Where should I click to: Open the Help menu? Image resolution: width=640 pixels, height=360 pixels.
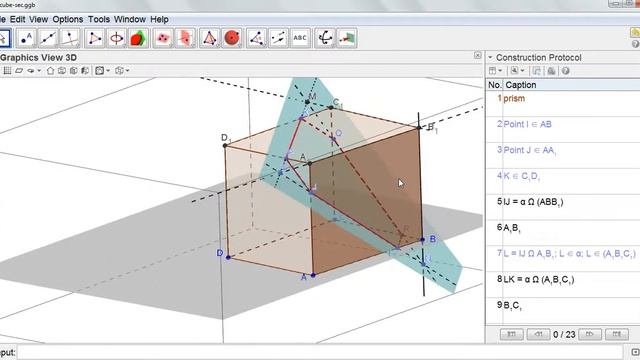(159, 19)
